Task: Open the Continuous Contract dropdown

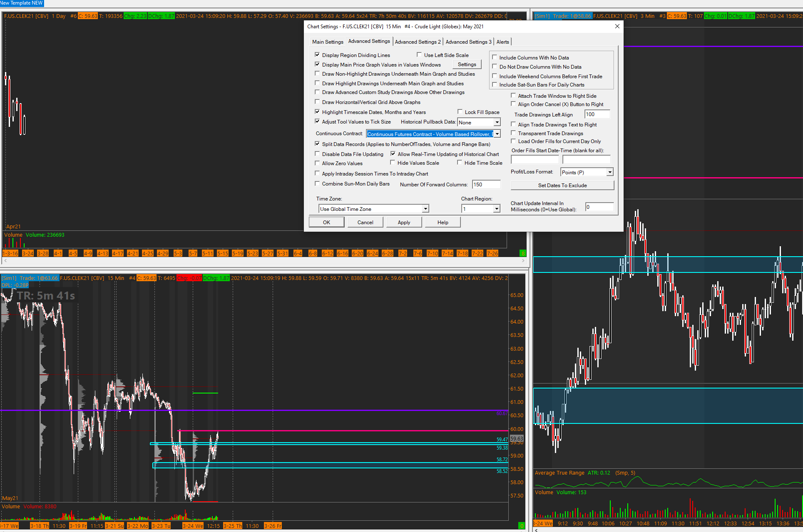Action: (497, 134)
